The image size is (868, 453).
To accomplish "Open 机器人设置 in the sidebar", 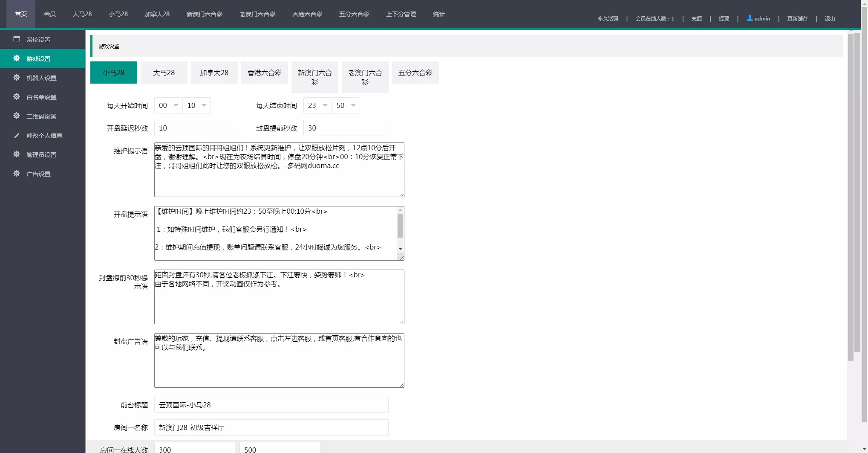I will coord(41,78).
